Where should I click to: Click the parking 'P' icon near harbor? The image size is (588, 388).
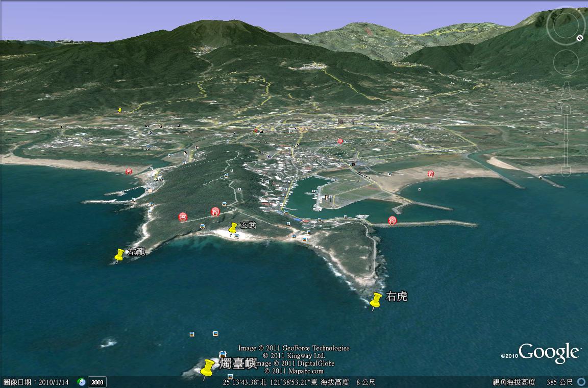[327, 197]
